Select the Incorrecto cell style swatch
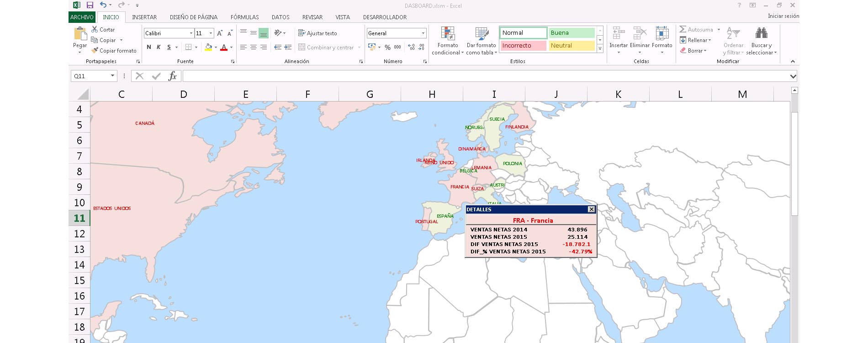Image resolution: width=868 pixels, height=343 pixels. coord(523,46)
